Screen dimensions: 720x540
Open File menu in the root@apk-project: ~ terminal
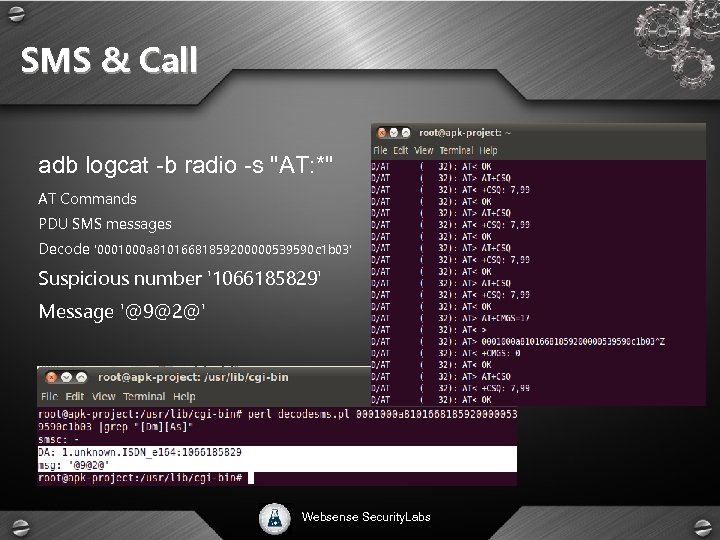click(x=380, y=150)
